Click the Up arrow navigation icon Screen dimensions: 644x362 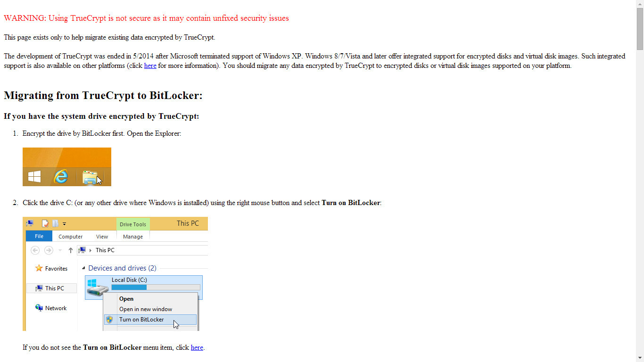pos(71,250)
